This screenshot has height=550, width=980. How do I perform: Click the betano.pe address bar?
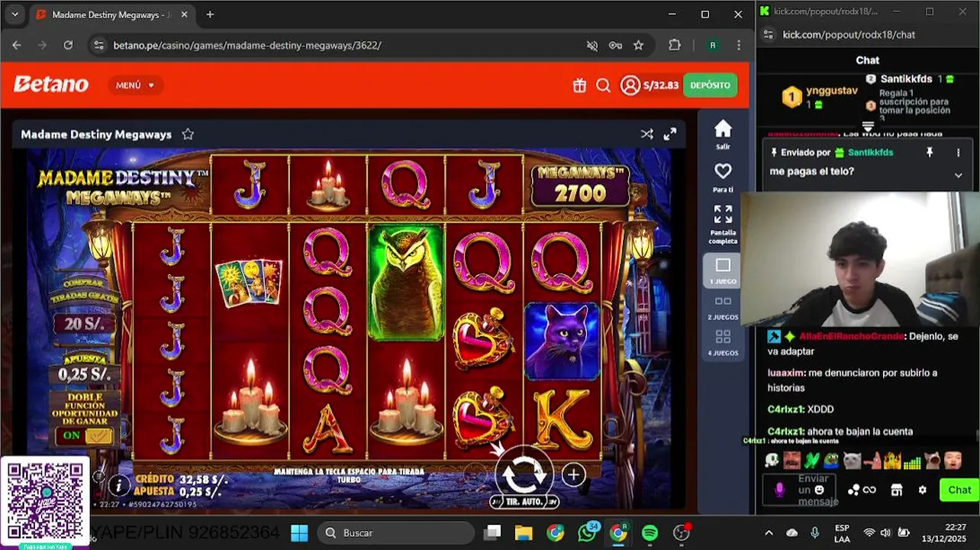pyautogui.click(x=247, y=45)
